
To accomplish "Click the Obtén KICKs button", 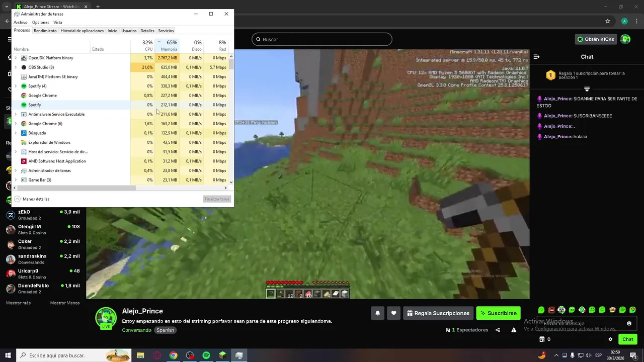I will point(596,39).
